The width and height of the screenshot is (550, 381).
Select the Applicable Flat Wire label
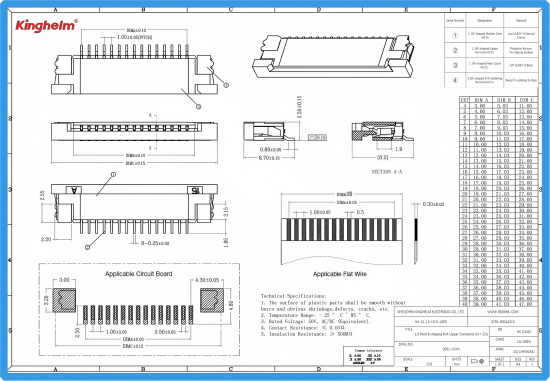point(340,274)
